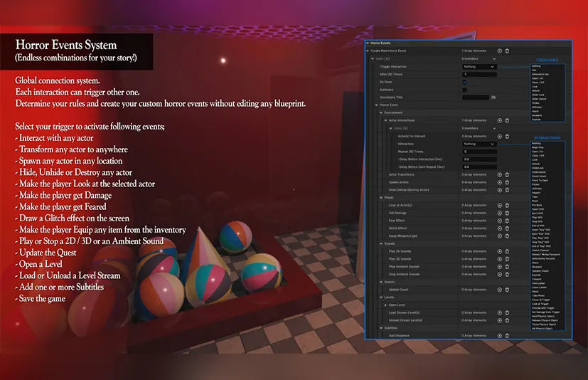Select Teleport in the Interactions list
This screenshot has height=380, width=588.
(x=537, y=280)
